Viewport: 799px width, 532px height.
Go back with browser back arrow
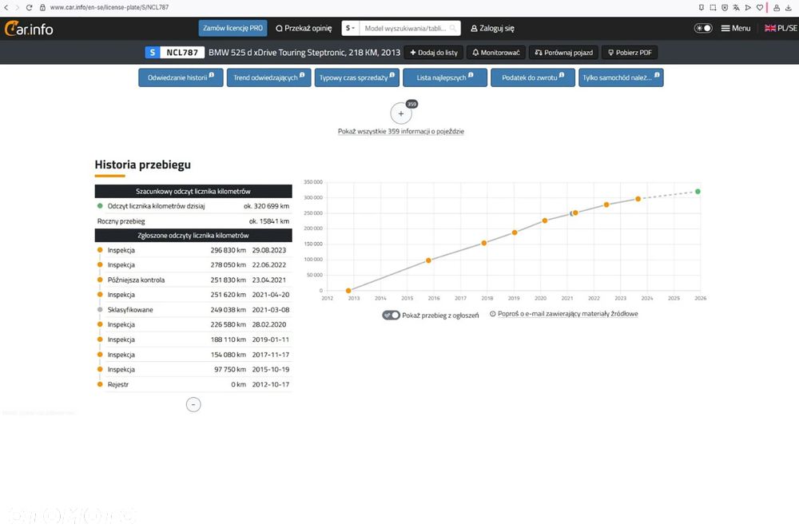[6, 7]
